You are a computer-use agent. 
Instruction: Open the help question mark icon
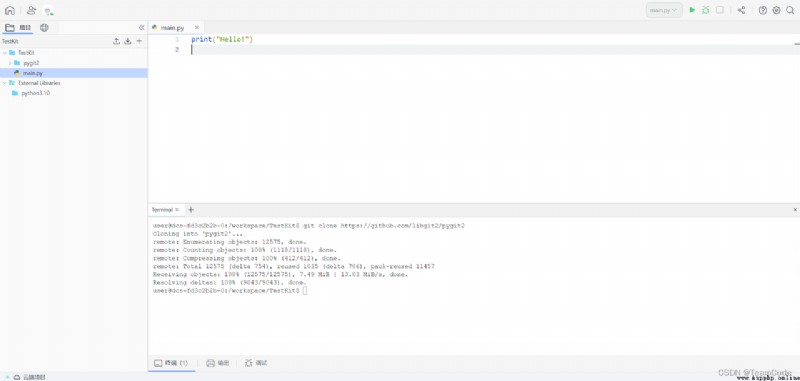coord(763,10)
